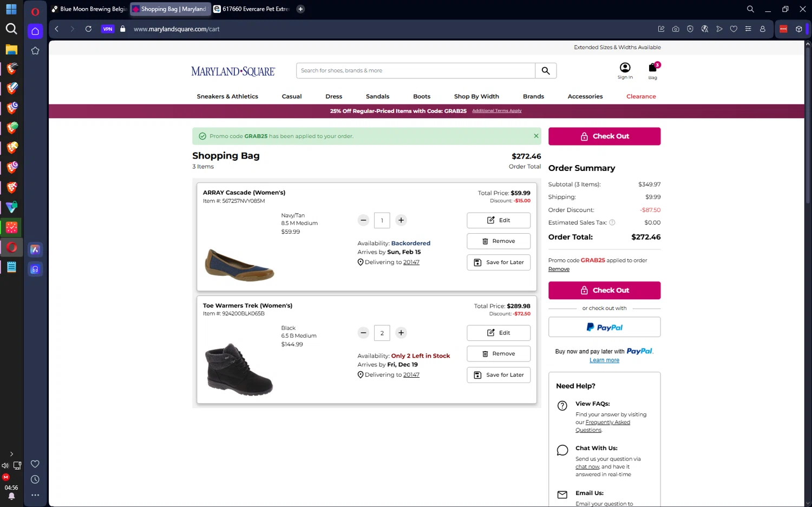Click Toe Warmers Trek quantity field
812x507 pixels.
tap(382, 333)
